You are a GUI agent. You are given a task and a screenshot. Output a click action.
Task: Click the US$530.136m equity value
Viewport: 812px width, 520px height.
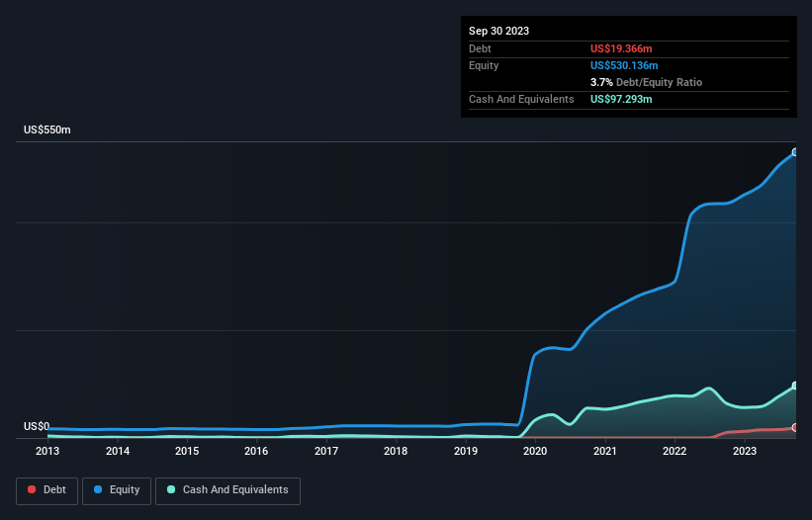click(624, 65)
